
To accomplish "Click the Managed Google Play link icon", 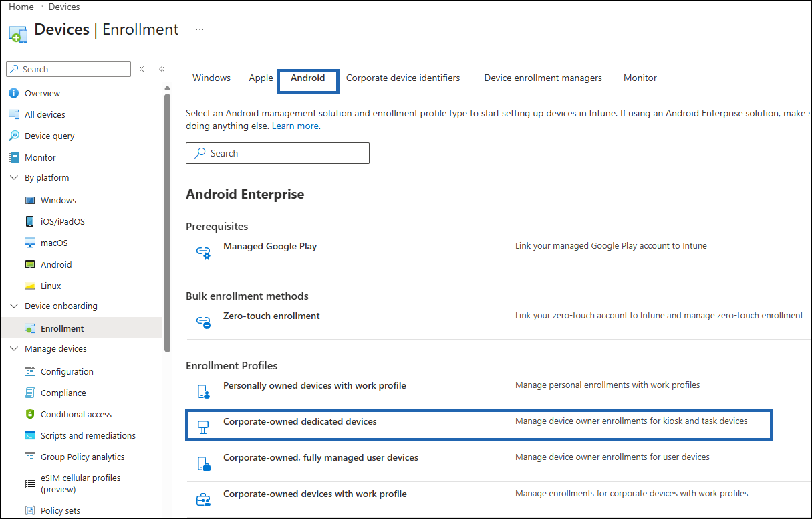I will (x=203, y=252).
